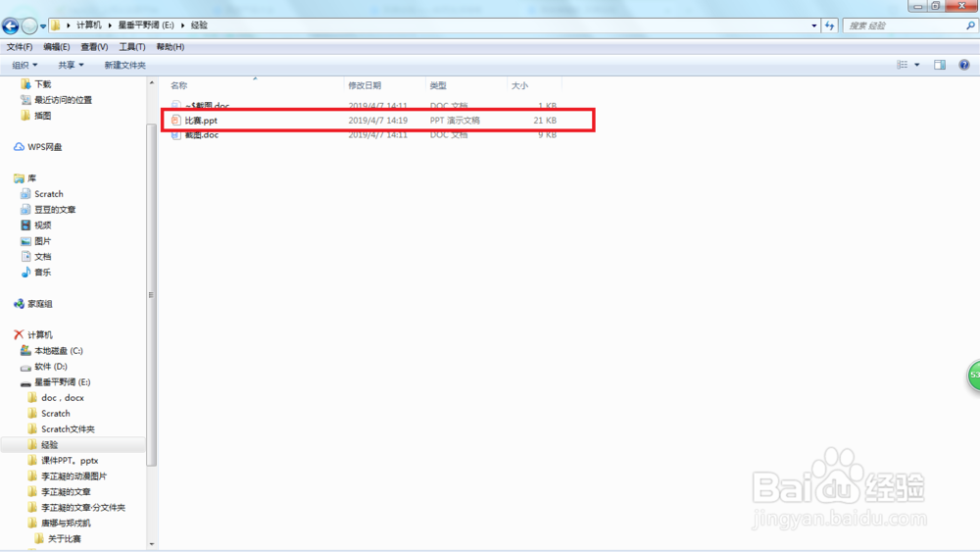Open the doc，docx folder

click(62, 398)
